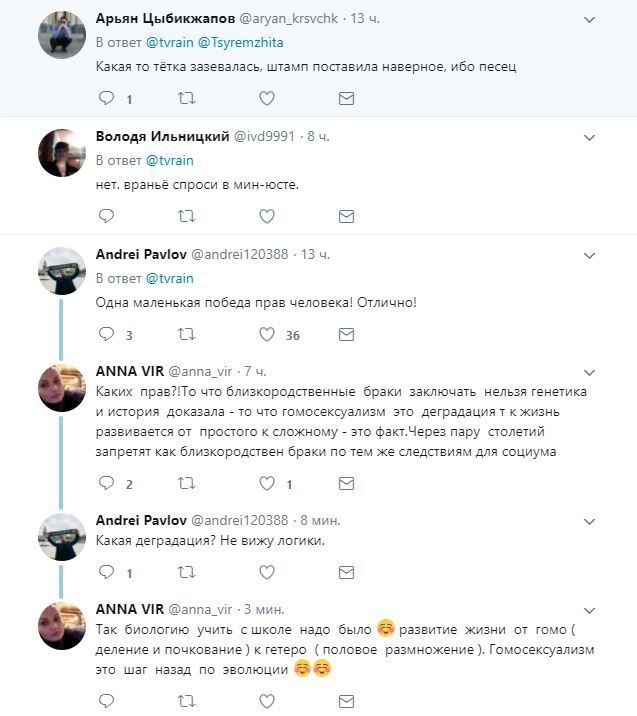Open Andrei Pavlov's avatar on the first tweet
This screenshot has width=637, height=716.
pyautogui.click(x=60, y=271)
